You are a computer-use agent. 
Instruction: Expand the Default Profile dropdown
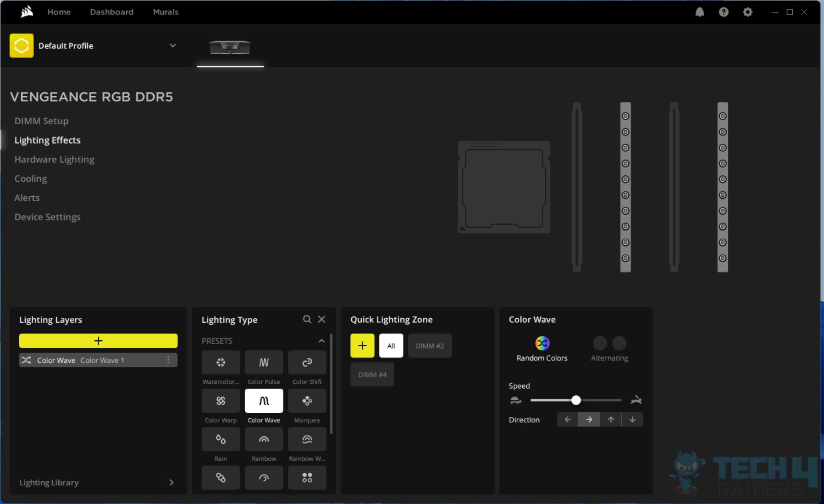[x=173, y=45]
